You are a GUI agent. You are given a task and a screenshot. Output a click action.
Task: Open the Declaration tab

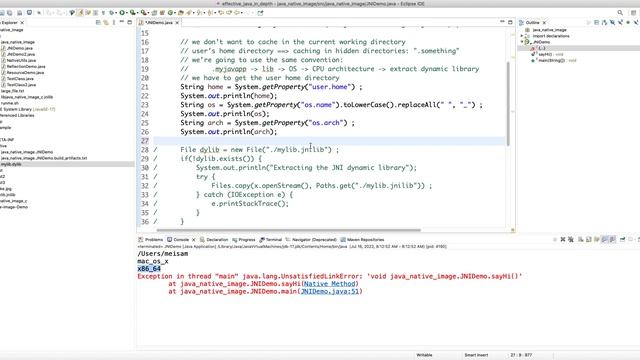coord(214,240)
